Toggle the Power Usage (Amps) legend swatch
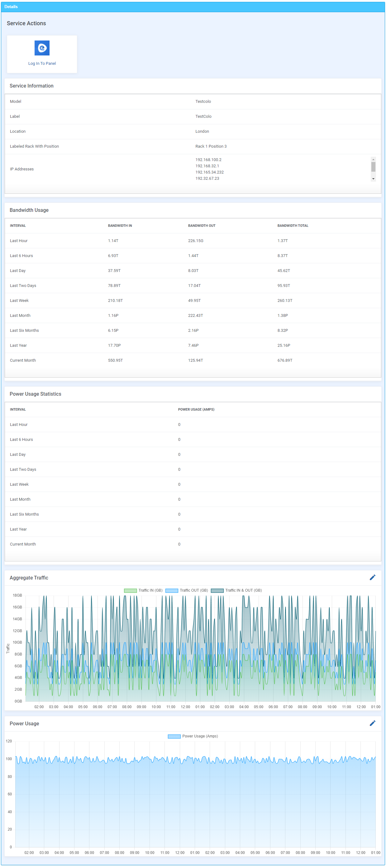 tap(174, 736)
